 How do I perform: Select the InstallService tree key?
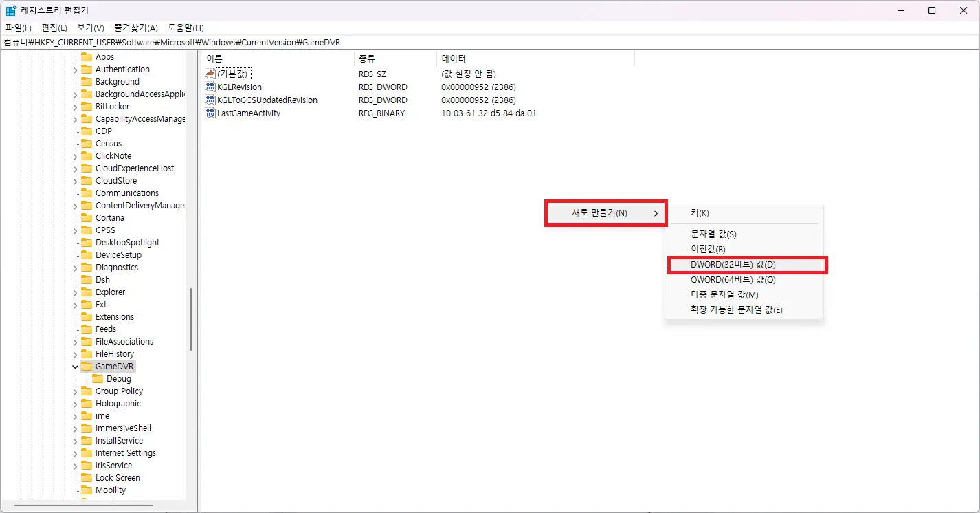[x=119, y=441]
